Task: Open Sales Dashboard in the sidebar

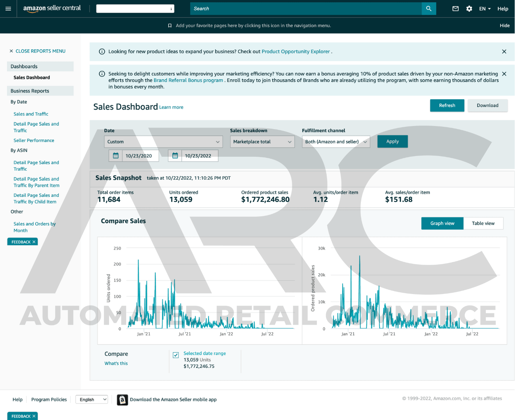Action: [x=32, y=77]
